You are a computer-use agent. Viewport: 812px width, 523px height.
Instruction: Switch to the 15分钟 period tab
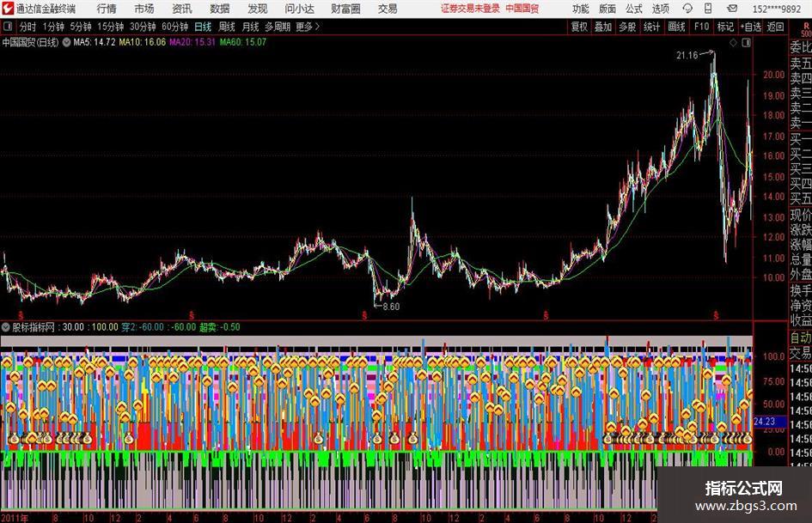pyautogui.click(x=111, y=27)
